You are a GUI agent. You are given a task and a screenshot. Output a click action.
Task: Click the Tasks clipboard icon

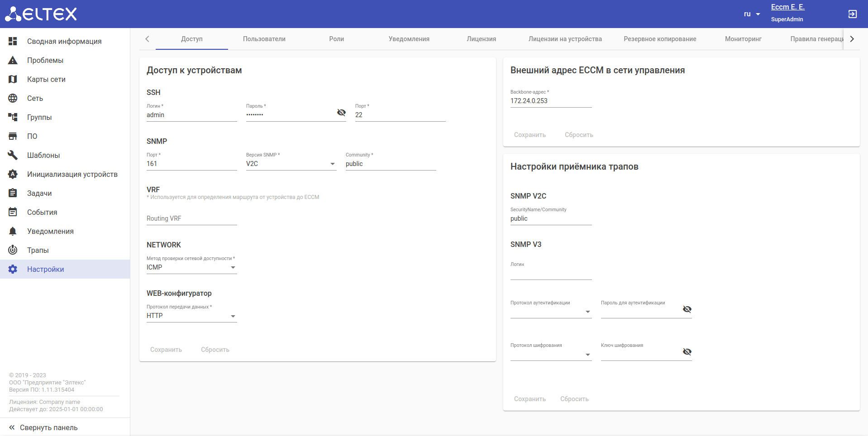13,193
